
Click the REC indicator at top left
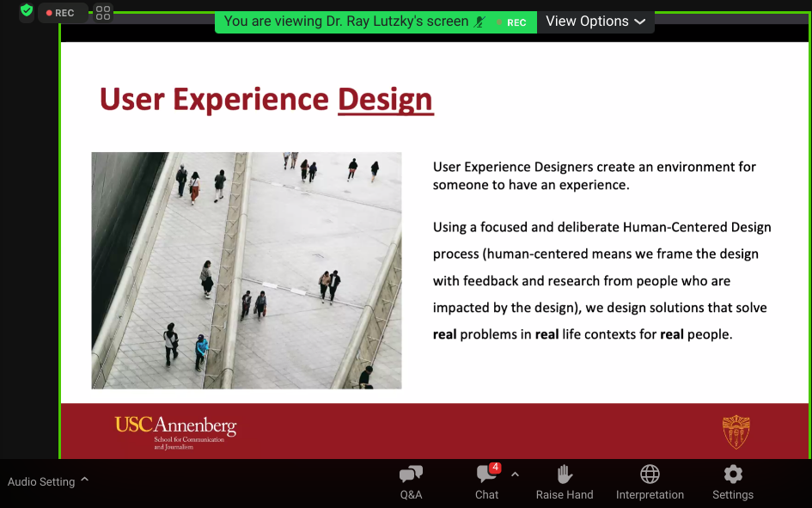(x=61, y=13)
